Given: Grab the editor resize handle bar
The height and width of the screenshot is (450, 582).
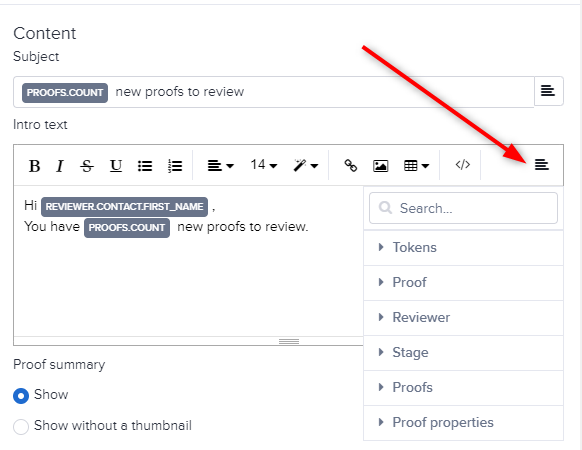Looking at the screenshot, I should click(289, 341).
